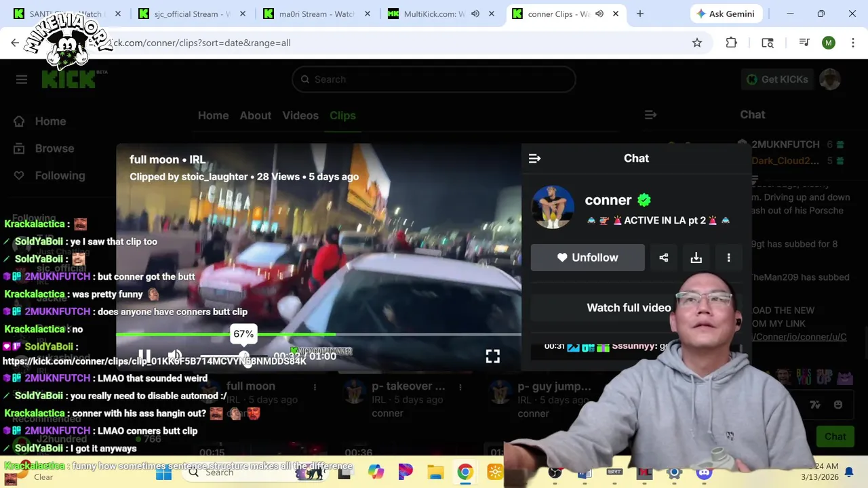Image resolution: width=868 pixels, height=488 pixels.
Task: Open the Chrome three-dot menu
Action: [852, 43]
